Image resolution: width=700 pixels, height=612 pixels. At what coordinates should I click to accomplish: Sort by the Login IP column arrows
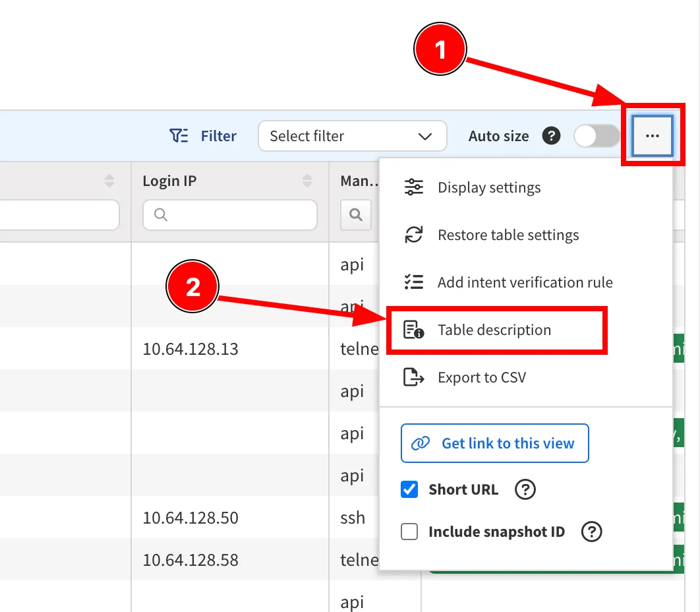coord(307,181)
